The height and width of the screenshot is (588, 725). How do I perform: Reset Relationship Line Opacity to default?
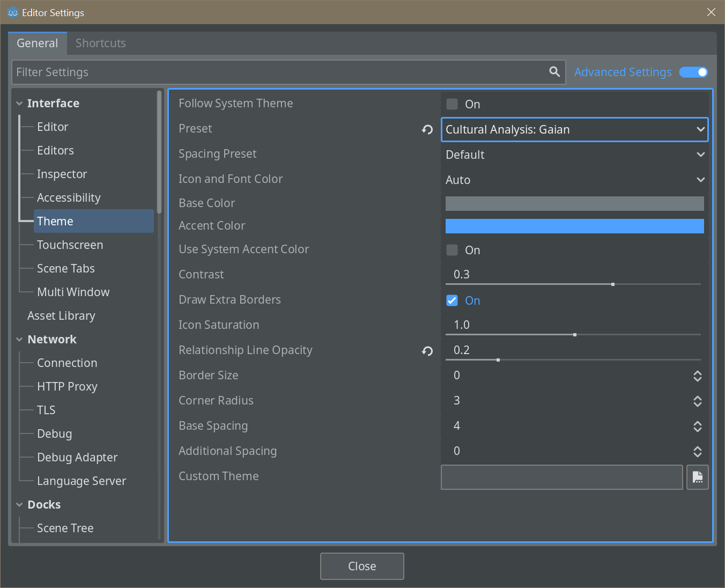coord(427,351)
